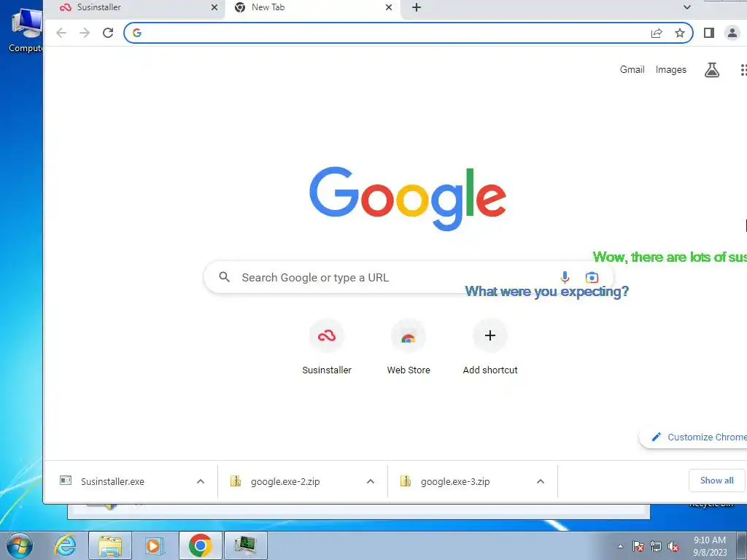Click Show all downloads

pyautogui.click(x=716, y=481)
